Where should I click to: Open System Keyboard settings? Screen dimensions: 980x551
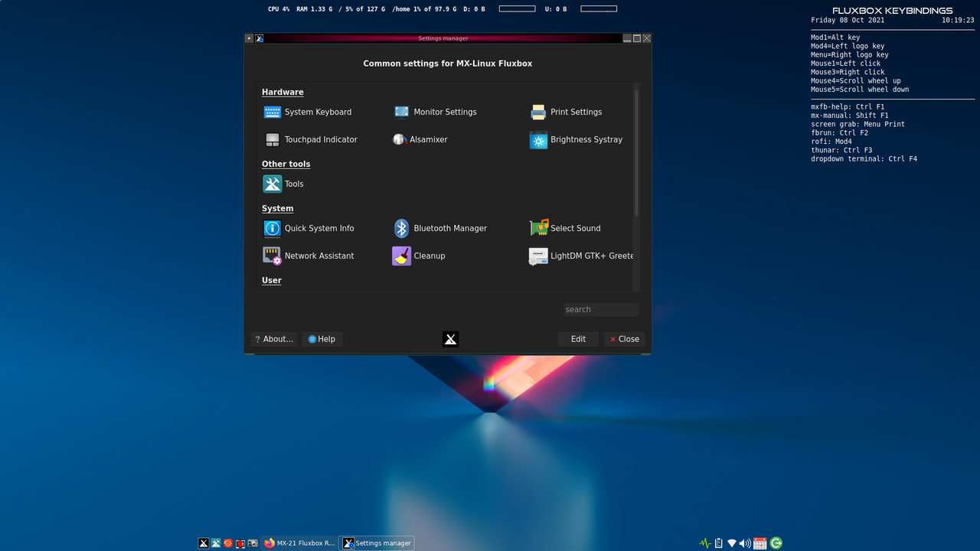[x=307, y=112]
